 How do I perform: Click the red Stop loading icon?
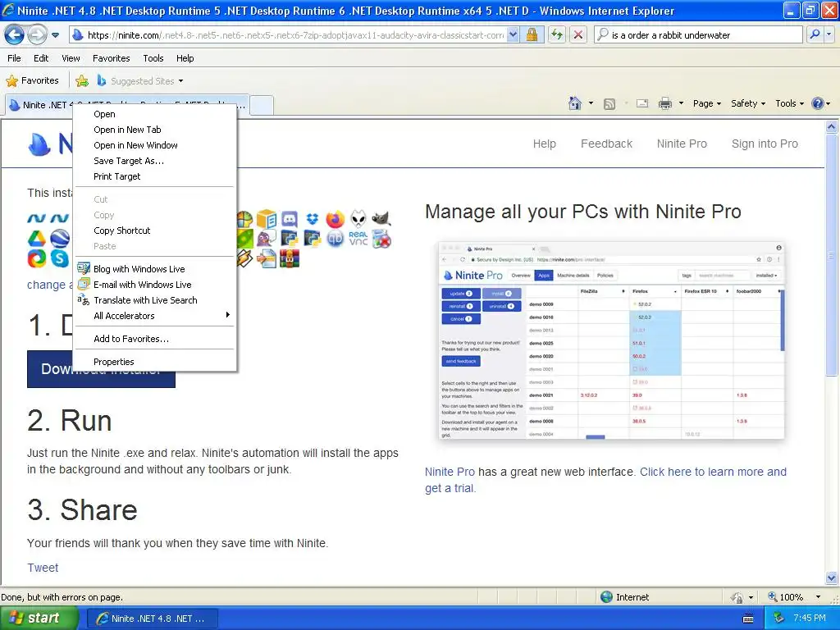[578, 34]
